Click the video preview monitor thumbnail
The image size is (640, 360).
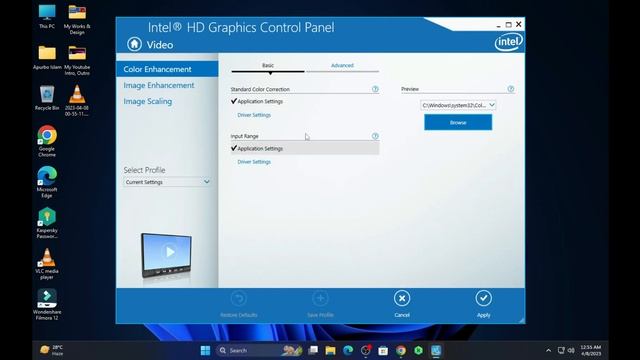(x=166, y=255)
